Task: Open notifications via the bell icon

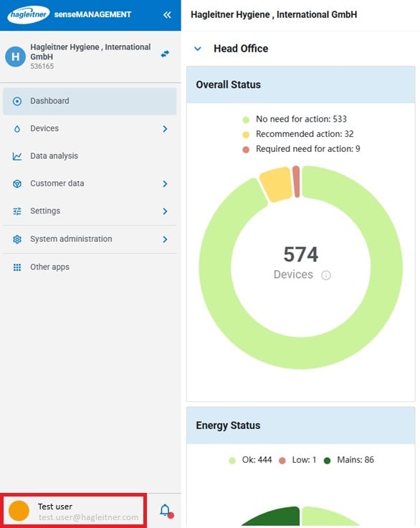Action: (166, 511)
